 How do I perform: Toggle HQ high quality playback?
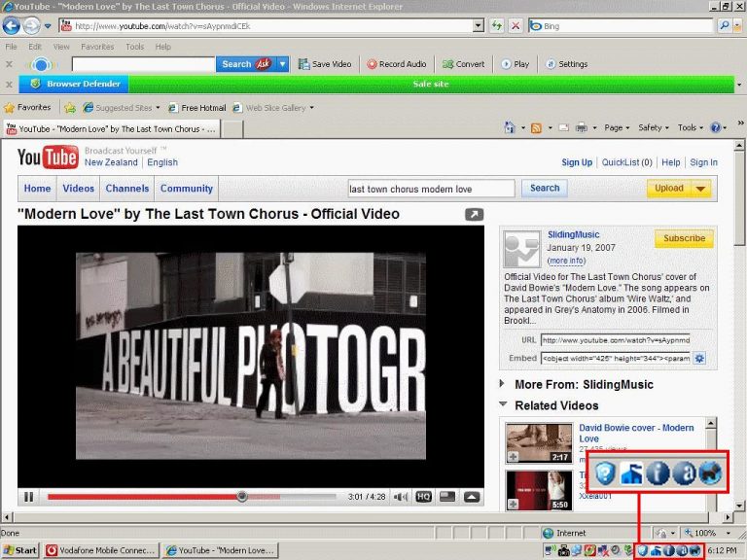[x=423, y=497]
